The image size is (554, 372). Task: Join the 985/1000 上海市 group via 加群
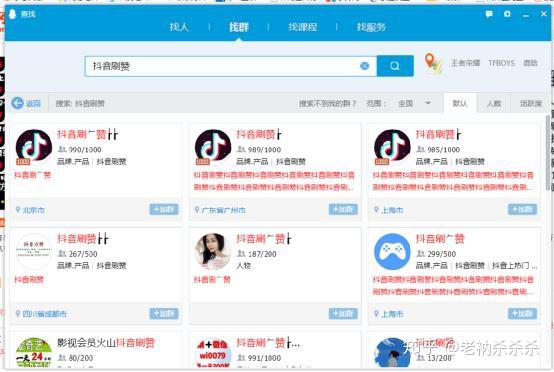click(522, 209)
